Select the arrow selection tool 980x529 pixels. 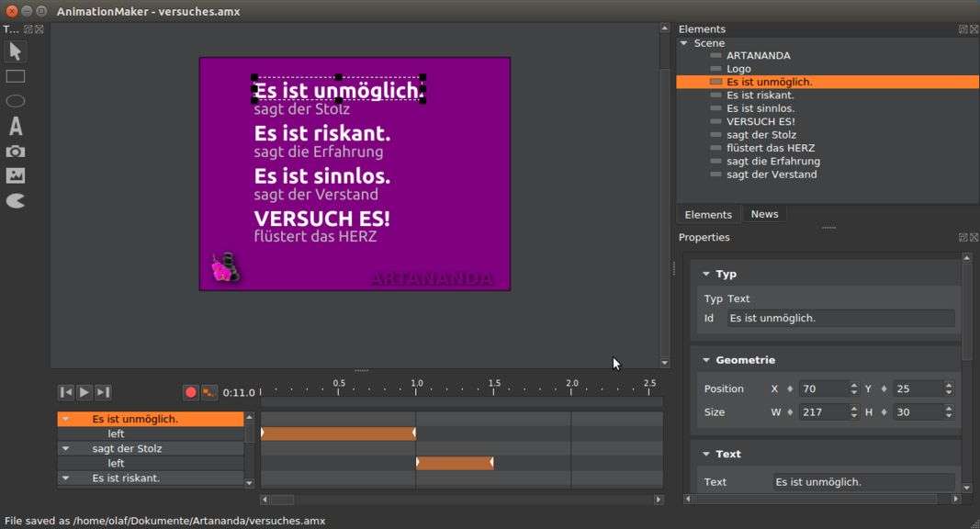coord(15,51)
